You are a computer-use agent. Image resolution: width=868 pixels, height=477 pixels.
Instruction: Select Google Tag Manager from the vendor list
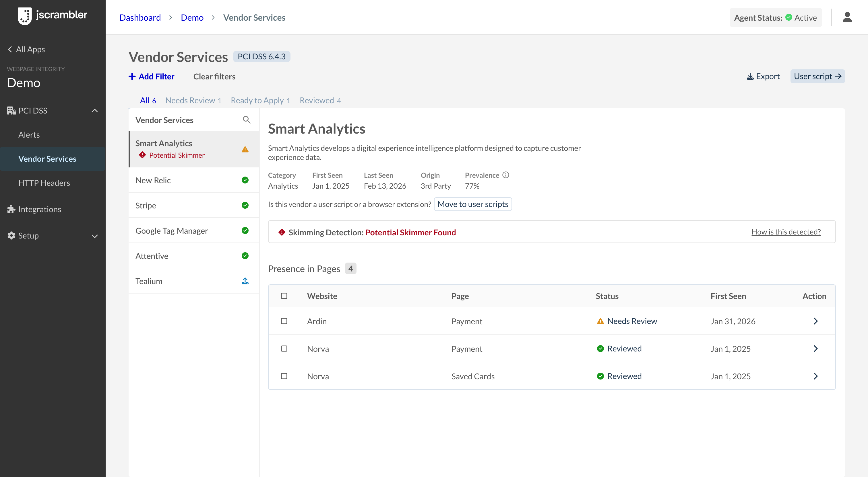172,230
